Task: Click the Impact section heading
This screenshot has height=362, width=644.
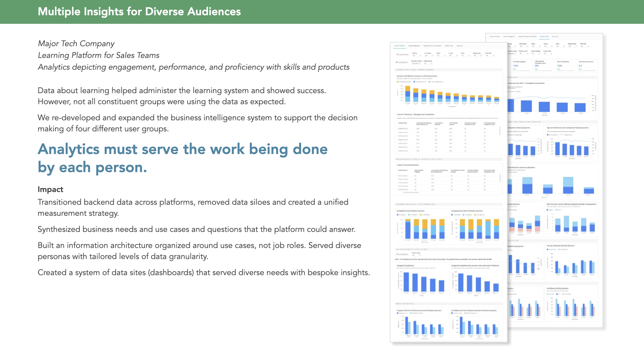Action: coord(50,189)
